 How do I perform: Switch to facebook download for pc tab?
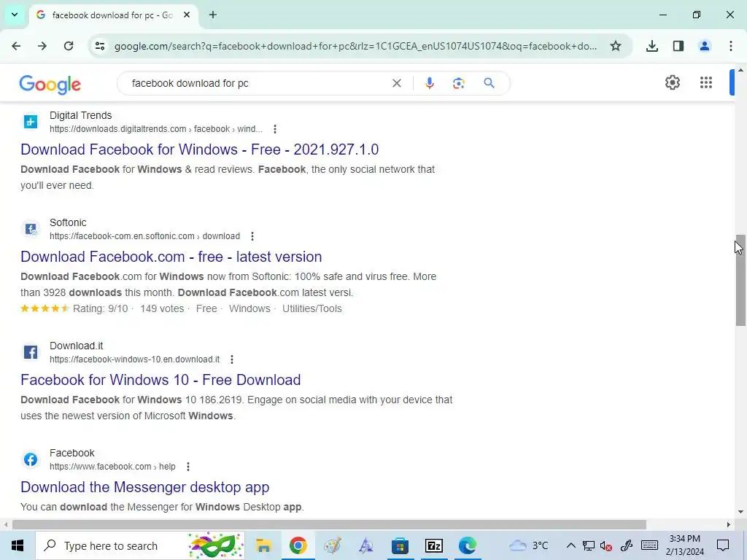point(112,15)
